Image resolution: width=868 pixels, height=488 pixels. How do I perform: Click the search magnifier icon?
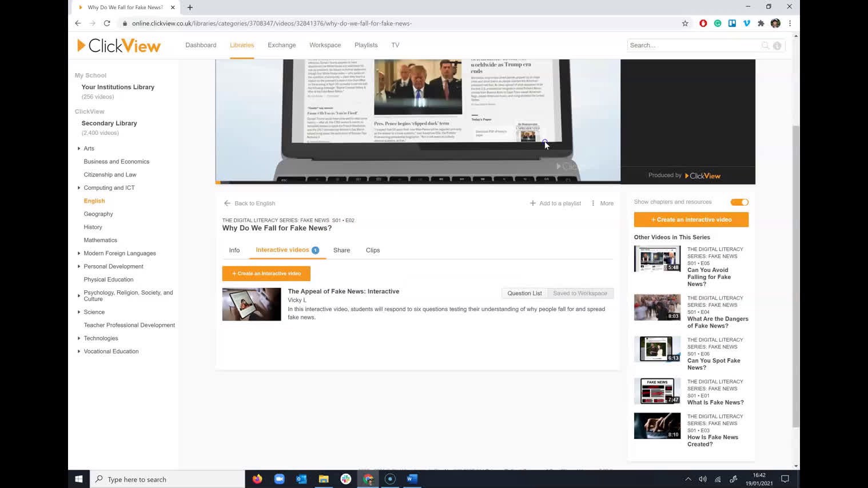766,45
